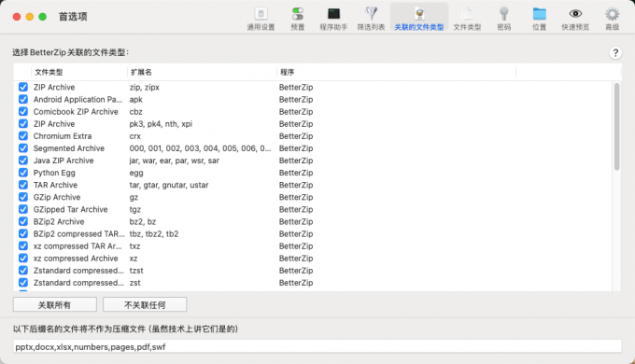Disable the xz compressed TAR txz checkbox
The width and height of the screenshot is (635, 364).
click(23, 245)
